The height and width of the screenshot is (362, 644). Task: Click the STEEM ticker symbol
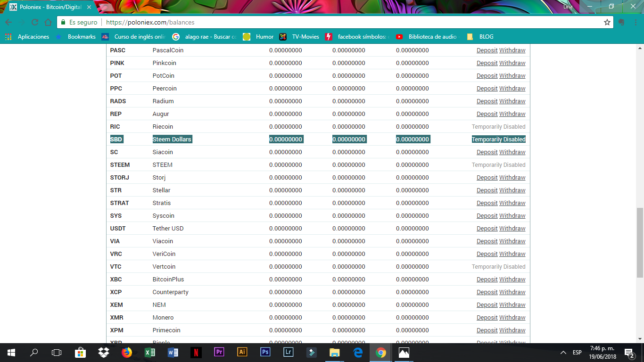click(120, 165)
